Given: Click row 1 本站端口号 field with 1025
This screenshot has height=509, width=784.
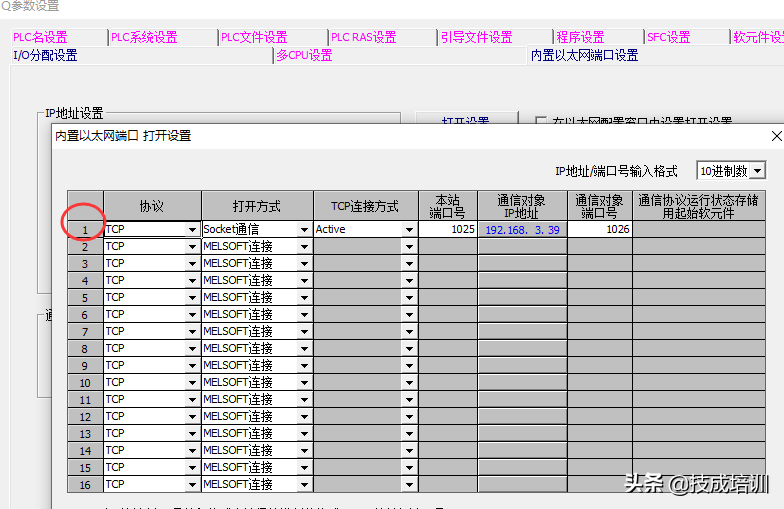Looking at the screenshot, I should pos(447,229).
